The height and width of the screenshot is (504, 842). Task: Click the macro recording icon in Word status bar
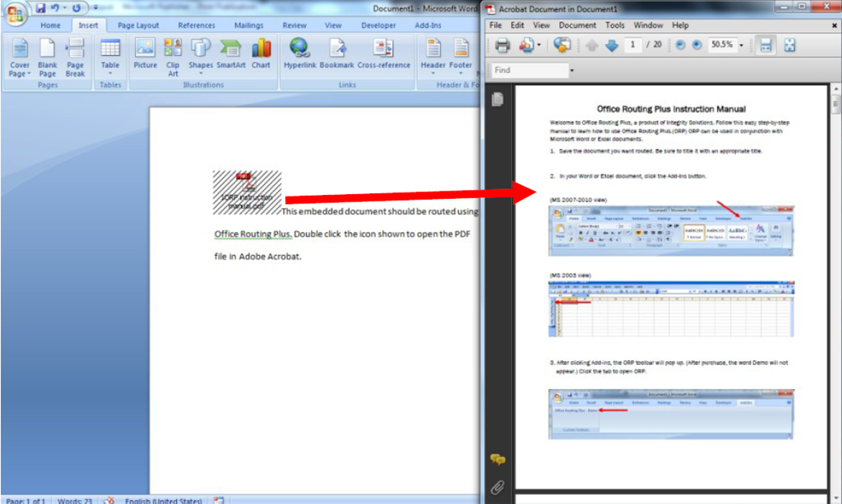(x=219, y=500)
